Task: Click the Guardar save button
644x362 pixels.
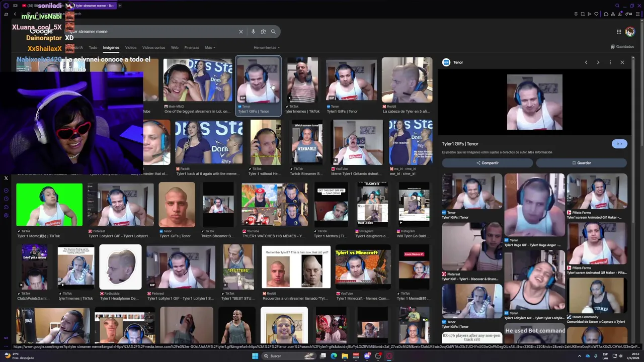Action: [581, 163]
